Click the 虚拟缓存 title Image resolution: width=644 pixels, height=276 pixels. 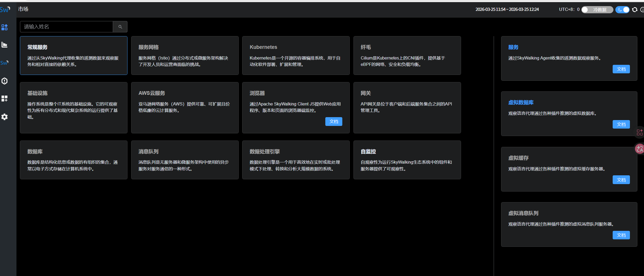518,158
